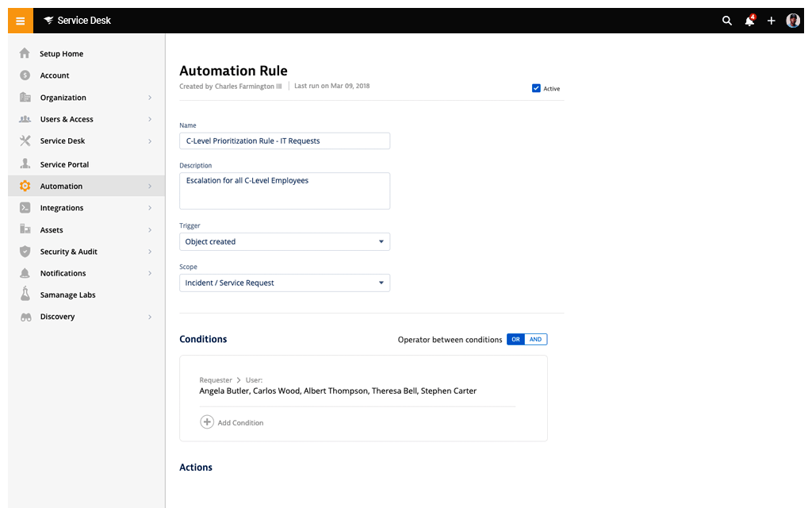Viewport: 812px width, 508px height.
Task: Switch condition operator to AND
Action: 534,339
